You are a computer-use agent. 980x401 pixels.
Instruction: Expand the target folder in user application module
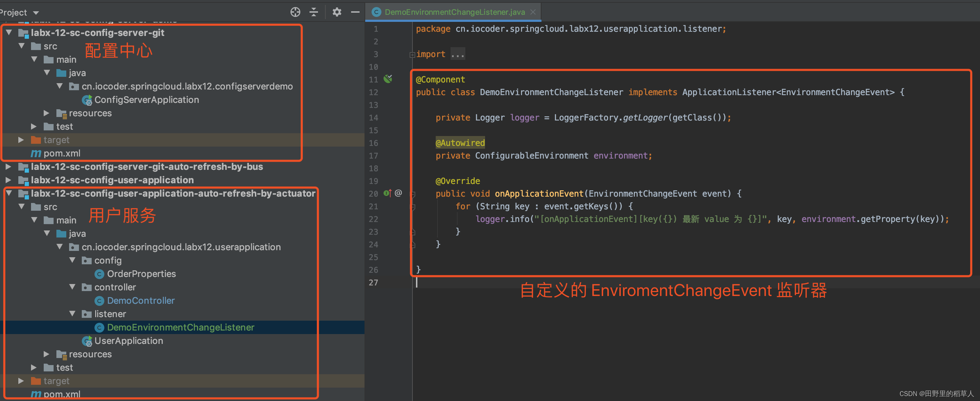click(21, 381)
